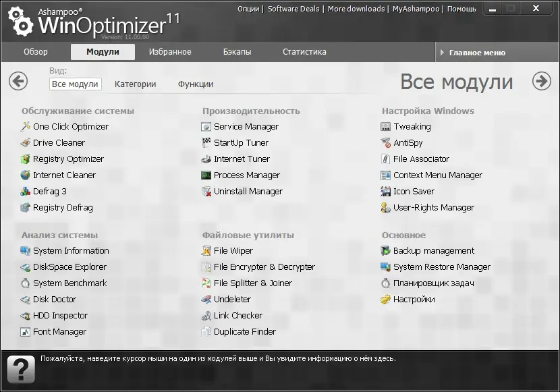This screenshot has height=392, width=560.
Task: Click the Context Menu Manager icon
Action: [386, 175]
